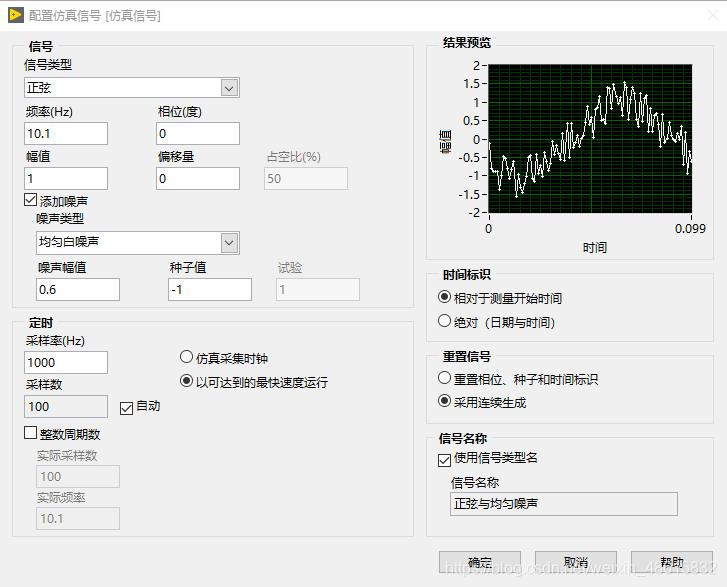Click the 相位(度) input field

198,134
